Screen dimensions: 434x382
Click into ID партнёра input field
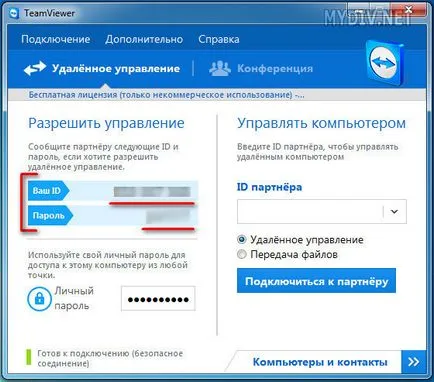click(310, 211)
